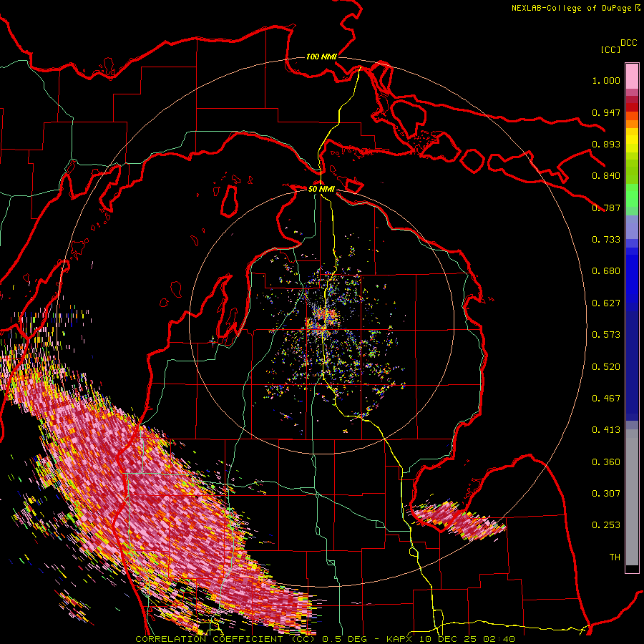Click the 0.360 scale value
This screenshot has width=644, height=644.
(606, 462)
